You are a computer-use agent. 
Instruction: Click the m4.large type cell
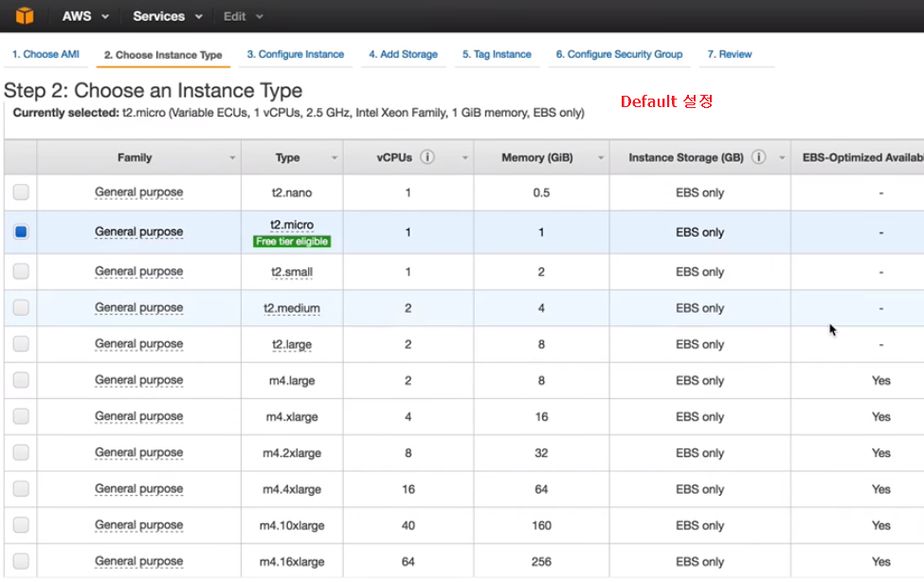coord(292,381)
